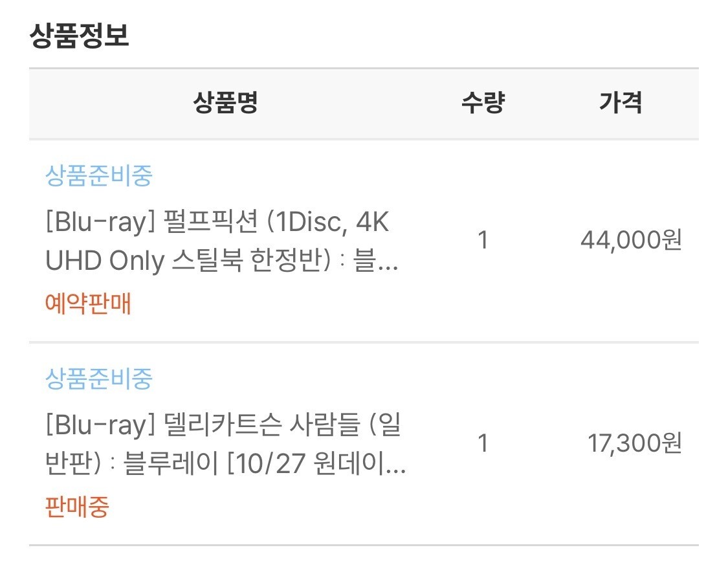Viewport: 728px width, 563px height.
Task: Click the 상품정보 section heading
Action: click(79, 36)
